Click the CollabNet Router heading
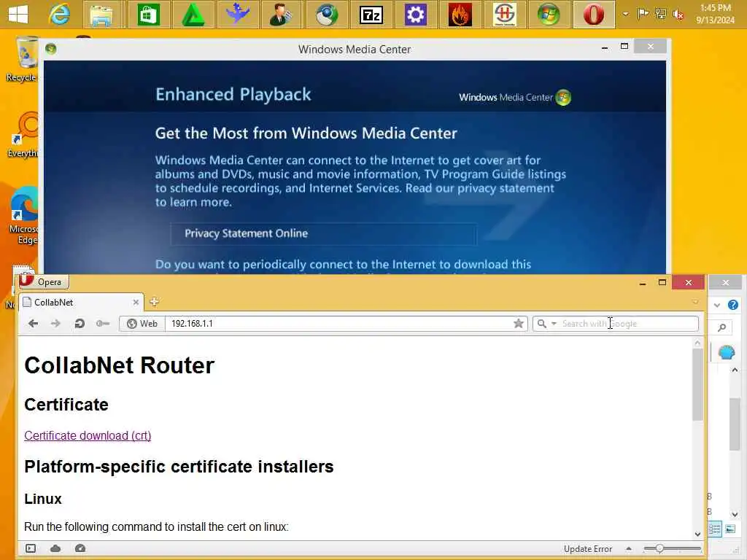Viewport: 747px width, 560px height. click(x=119, y=366)
